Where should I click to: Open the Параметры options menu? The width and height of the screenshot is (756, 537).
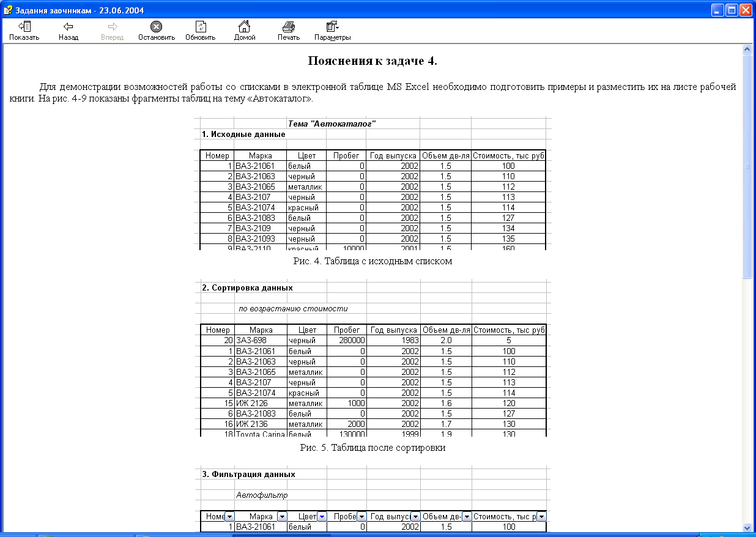coord(332,31)
